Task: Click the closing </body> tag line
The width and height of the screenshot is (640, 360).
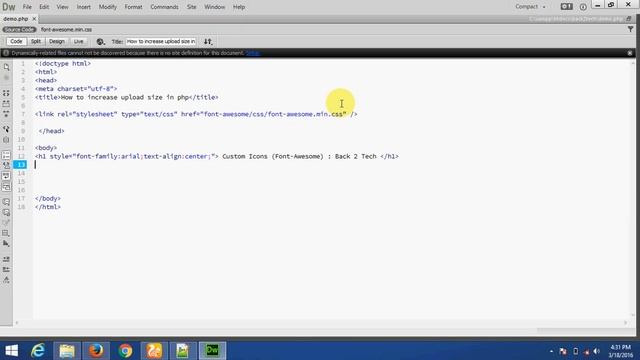Action: pyautogui.click(x=48, y=198)
